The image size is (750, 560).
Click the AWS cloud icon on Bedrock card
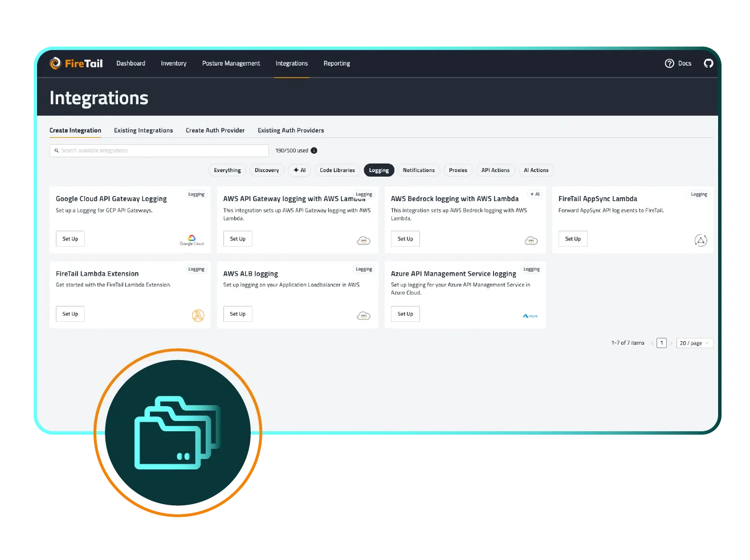[x=531, y=240]
